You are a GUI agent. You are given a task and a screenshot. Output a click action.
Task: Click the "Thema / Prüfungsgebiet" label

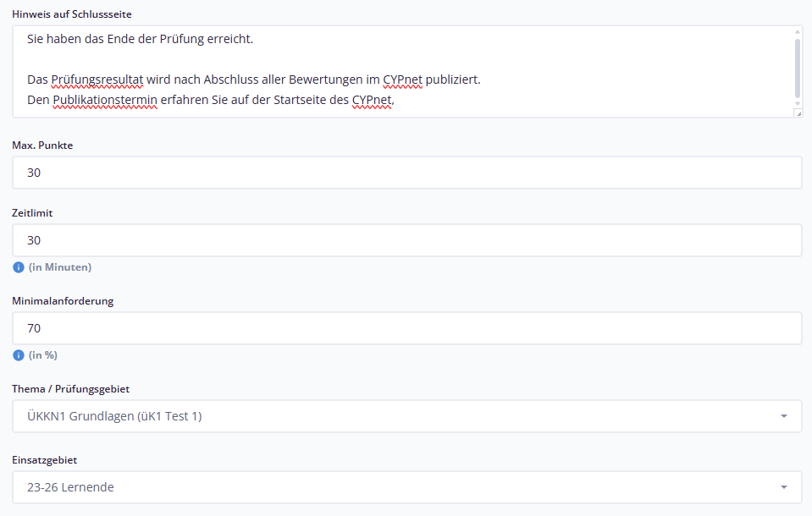pos(71,389)
